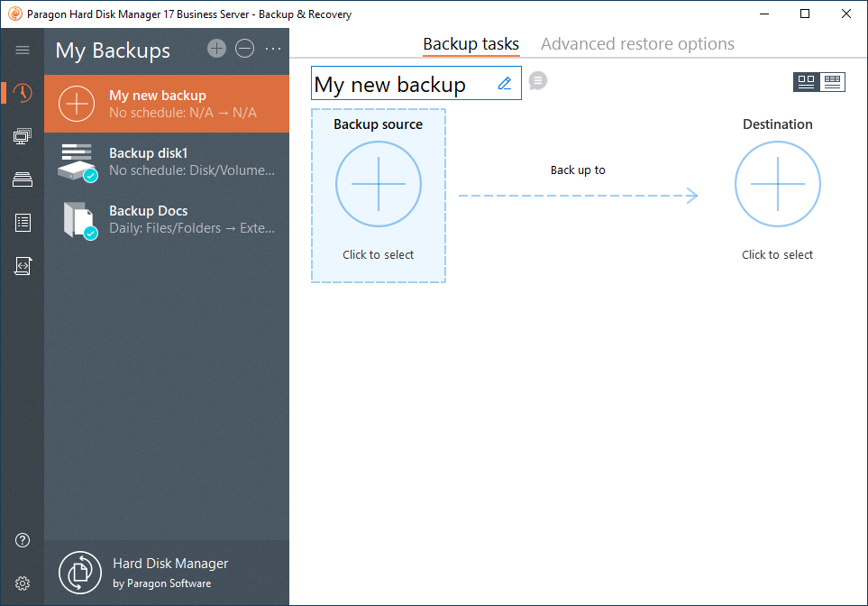Switch to the tile view mode
868x606 pixels.
click(806, 82)
